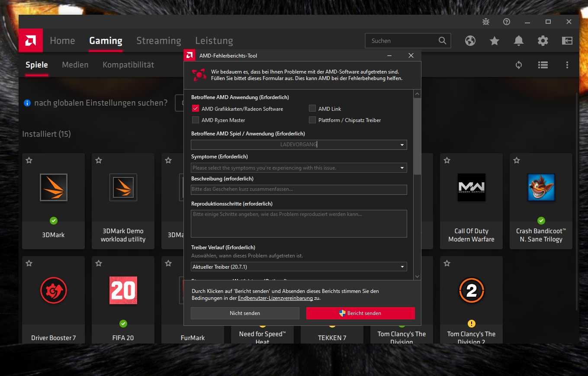Click the Suchen search field
The image size is (588, 376).
[x=408, y=41]
